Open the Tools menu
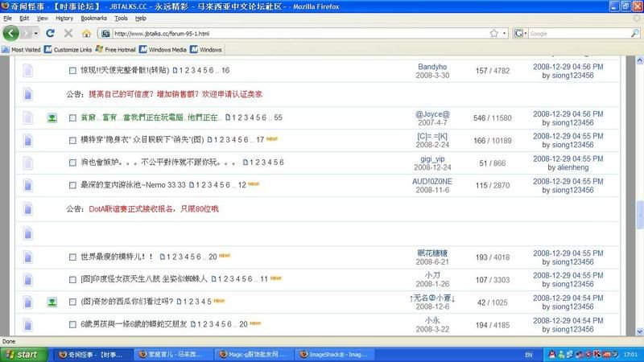 point(121,18)
